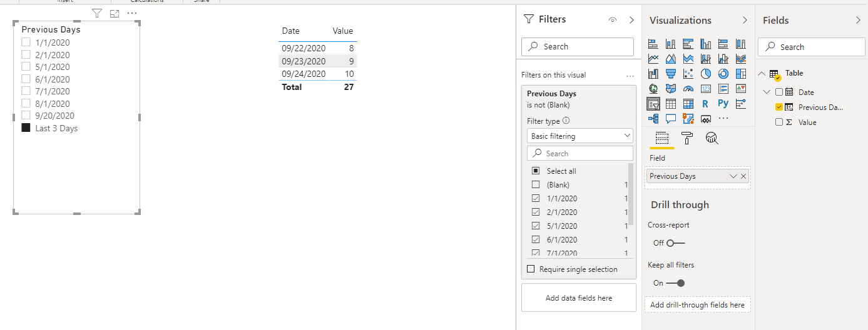Screen dimensions: 868x330
Task: Select the Waterfall chart visual
Action: click(653, 74)
